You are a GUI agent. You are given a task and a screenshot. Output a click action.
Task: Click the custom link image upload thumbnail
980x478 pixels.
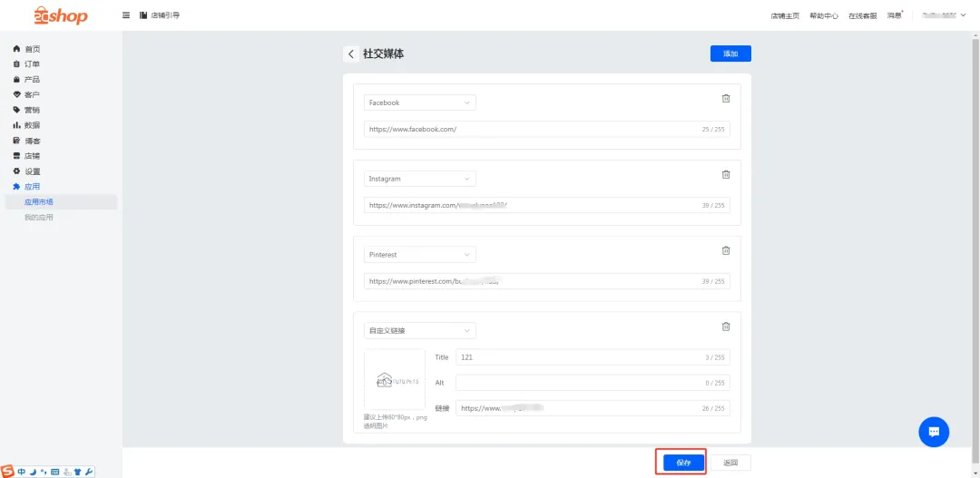[395, 379]
